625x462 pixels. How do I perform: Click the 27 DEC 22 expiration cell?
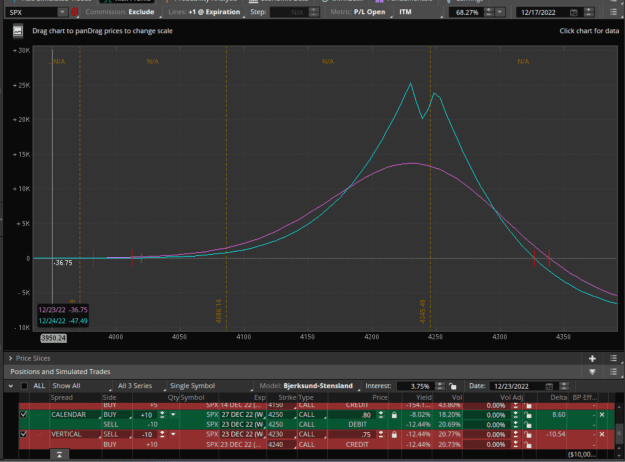pos(242,415)
